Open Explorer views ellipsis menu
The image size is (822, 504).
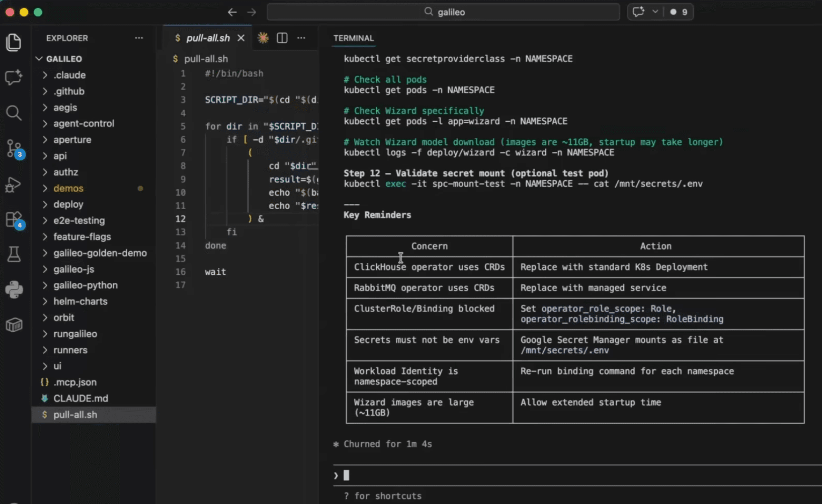point(139,38)
